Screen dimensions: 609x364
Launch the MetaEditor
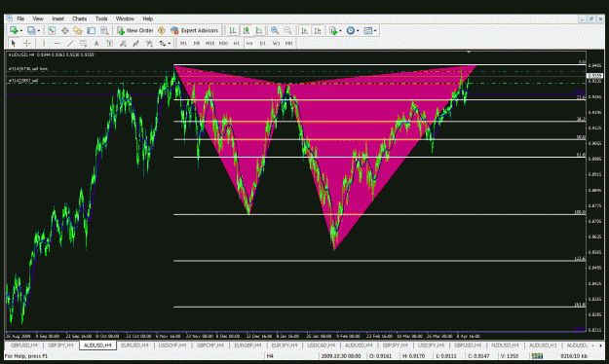(162, 30)
